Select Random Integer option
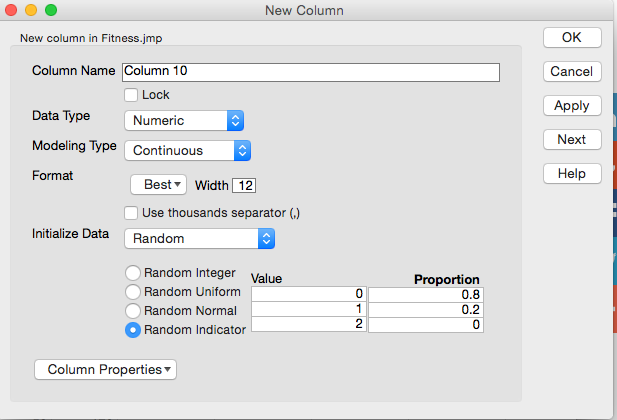 click(x=133, y=272)
